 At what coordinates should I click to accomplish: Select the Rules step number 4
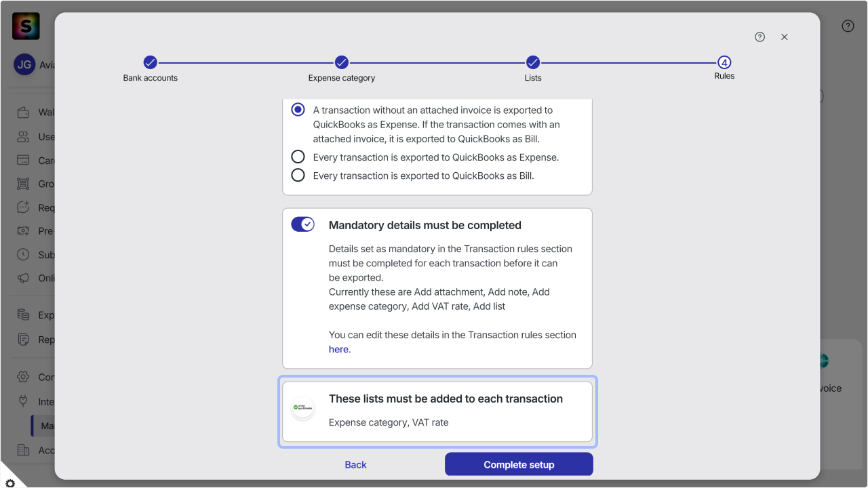pyautogui.click(x=724, y=62)
